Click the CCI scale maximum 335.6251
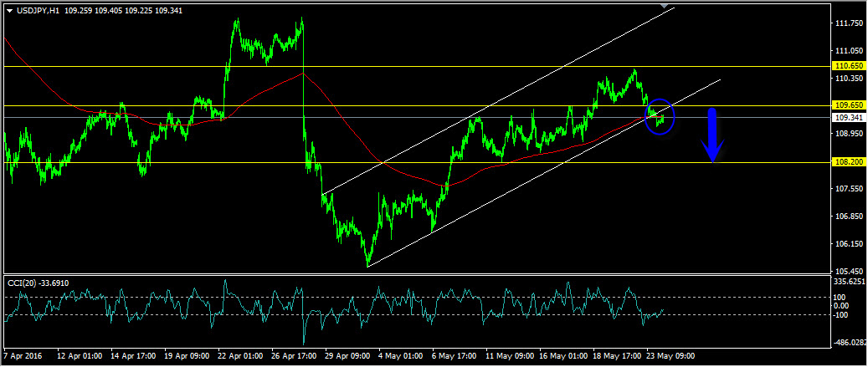 pyautogui.click(x=850, y=282)
